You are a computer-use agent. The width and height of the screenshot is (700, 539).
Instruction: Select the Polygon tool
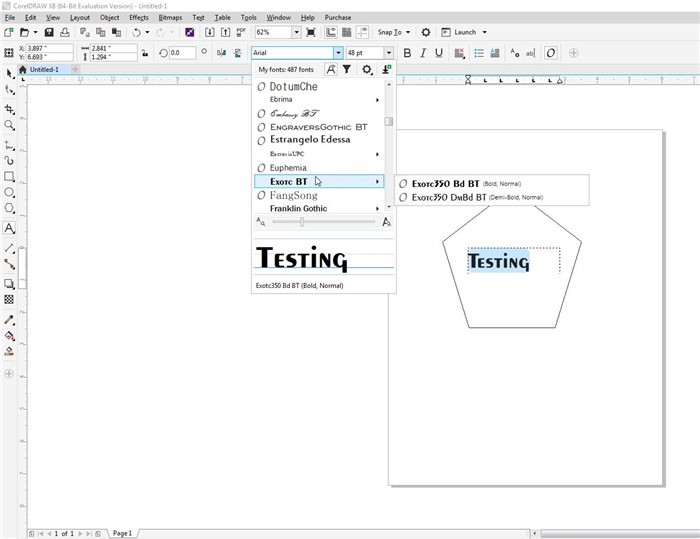tap(9, 209)
